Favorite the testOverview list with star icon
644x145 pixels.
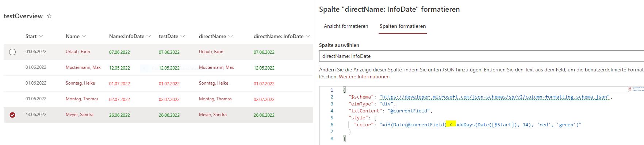[49, 16]
